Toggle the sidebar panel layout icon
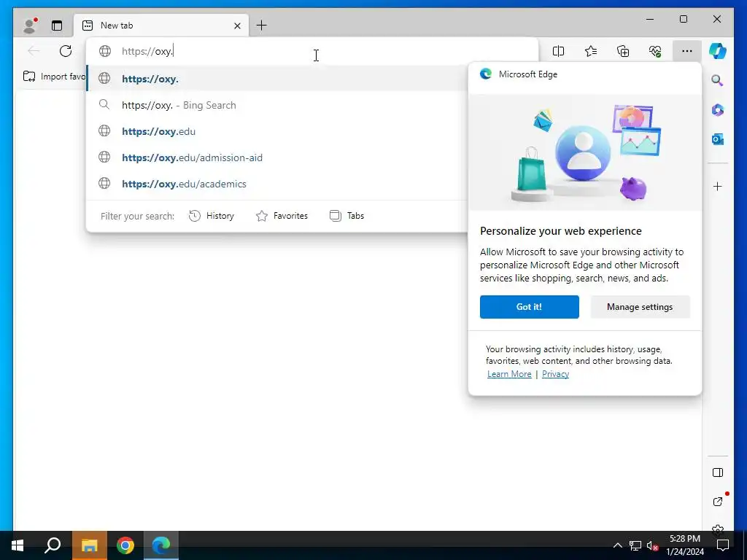The image size is (747, 560). click(x=718, y=472)
